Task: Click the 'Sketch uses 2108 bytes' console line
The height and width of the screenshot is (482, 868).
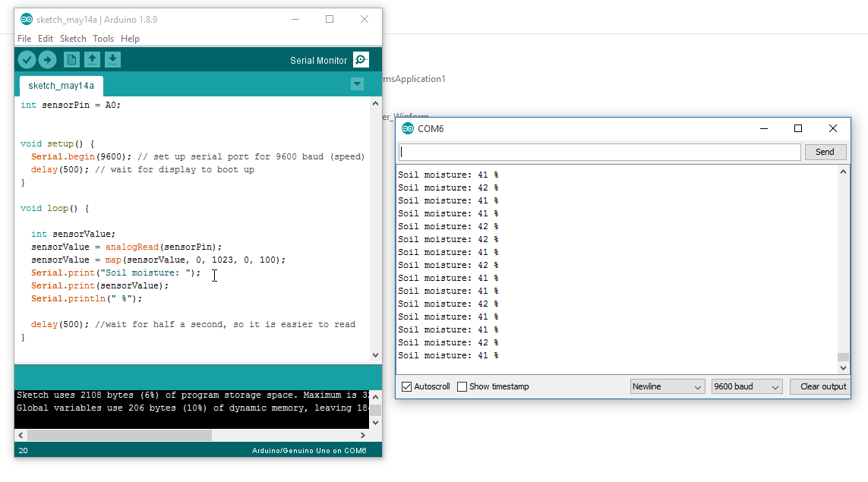Action: click(x=193, y=395)
